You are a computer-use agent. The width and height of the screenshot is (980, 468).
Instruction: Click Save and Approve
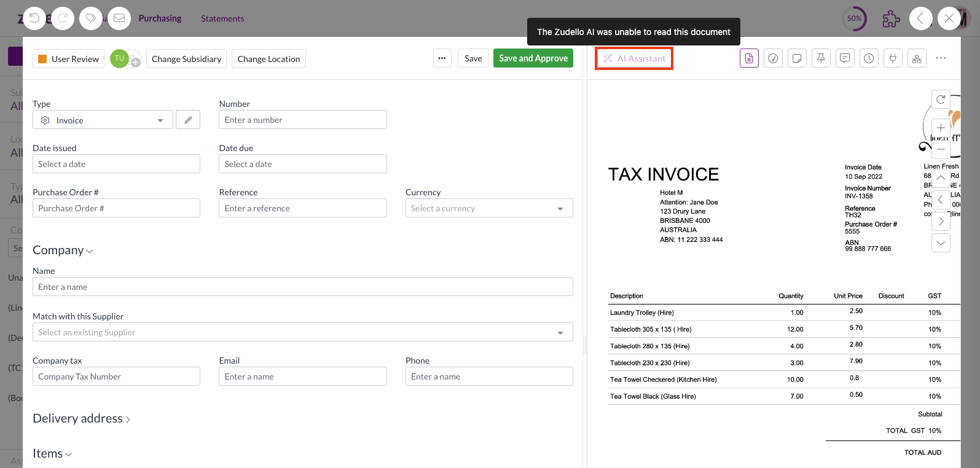tap(533, 58)
